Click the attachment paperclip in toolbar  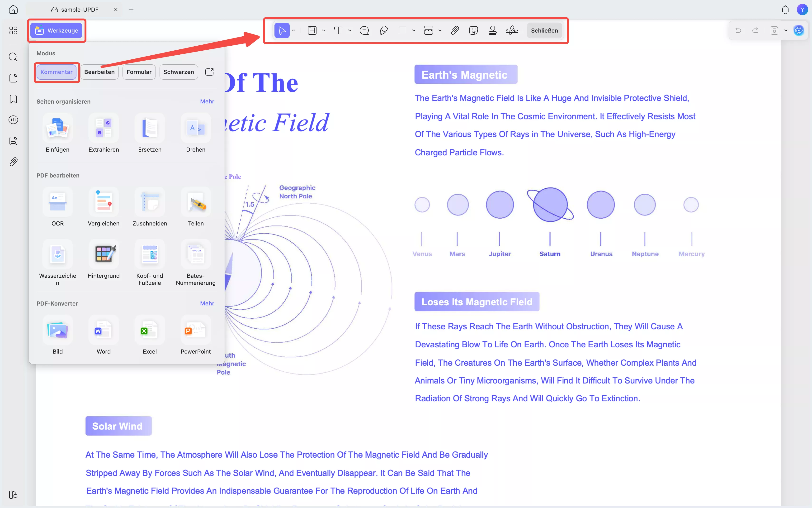click(454, 31)
